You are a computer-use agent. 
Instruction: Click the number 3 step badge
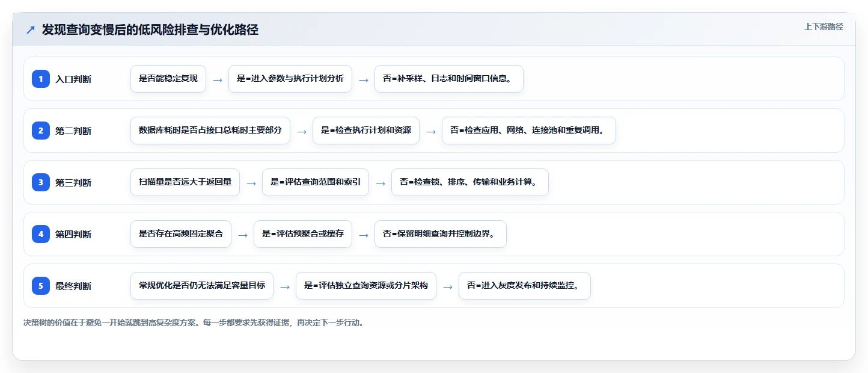[x=41, y=182]
